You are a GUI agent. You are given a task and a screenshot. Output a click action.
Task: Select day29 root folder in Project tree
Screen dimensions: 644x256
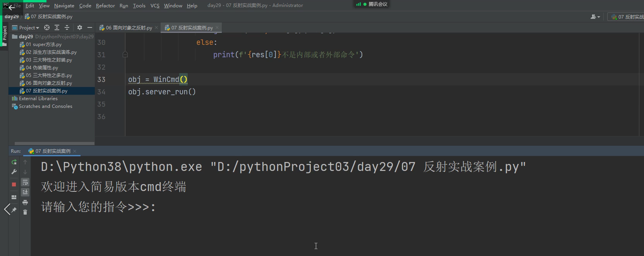tap(51, 36)
